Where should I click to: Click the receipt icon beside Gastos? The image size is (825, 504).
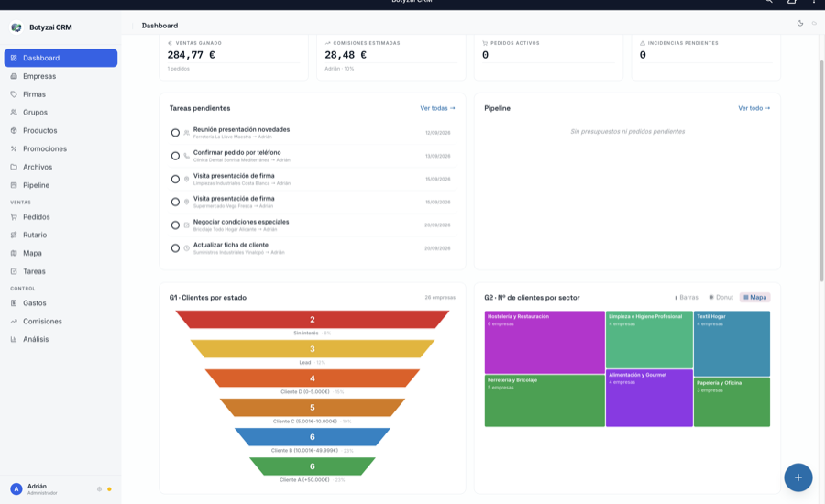point(14,303)
